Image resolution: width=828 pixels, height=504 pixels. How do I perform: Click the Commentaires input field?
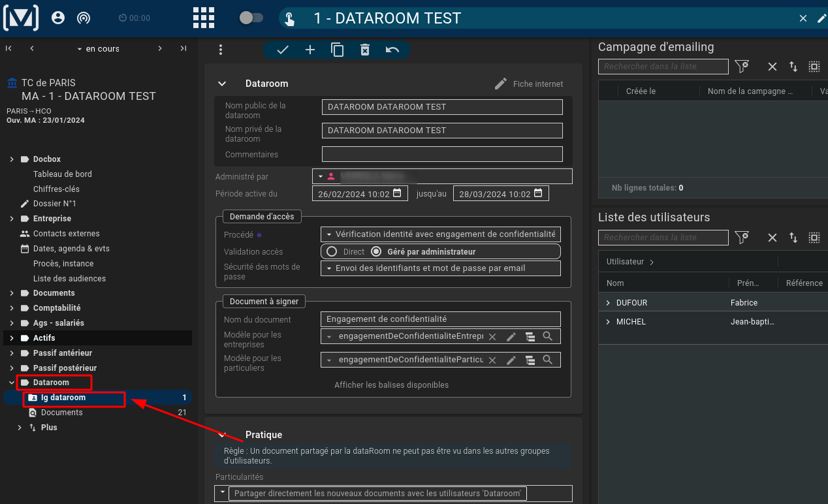coord(442,154)
